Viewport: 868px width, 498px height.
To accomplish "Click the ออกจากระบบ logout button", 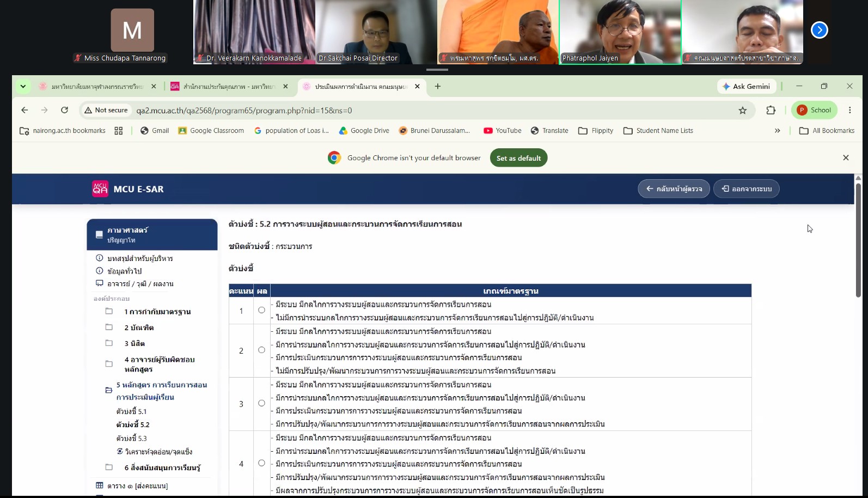I will point(746,189).
